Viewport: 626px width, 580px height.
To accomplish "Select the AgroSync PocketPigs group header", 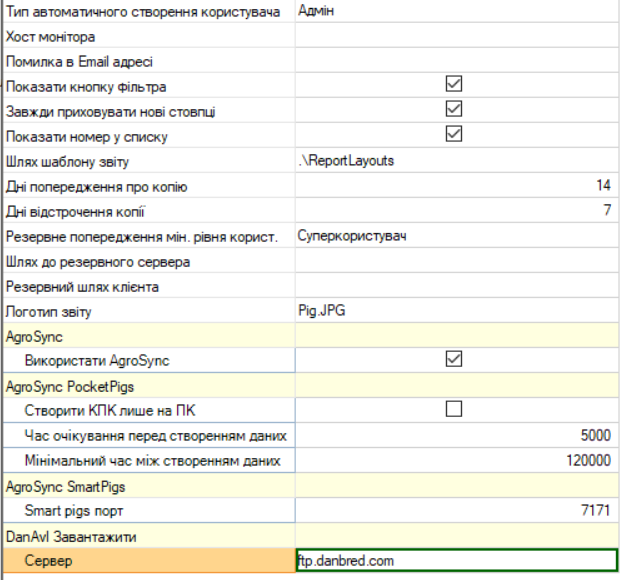I will 311,386.
